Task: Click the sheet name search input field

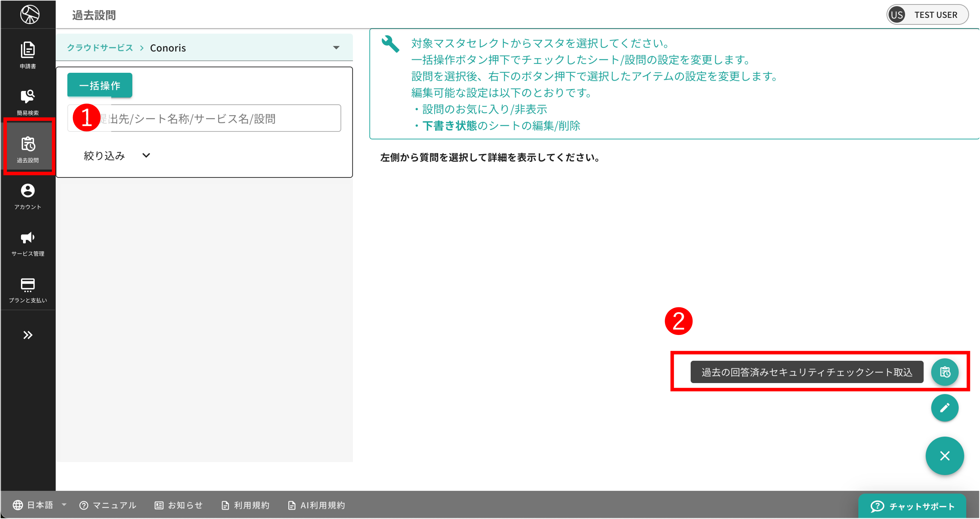Action: tap(224, 119)
